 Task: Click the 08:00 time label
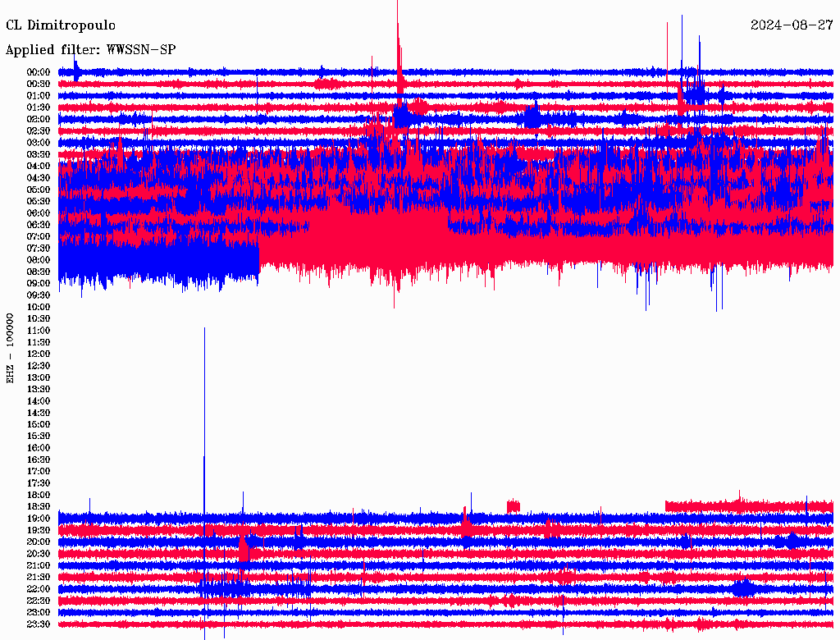pyautogui.click(x=39, y=260)
